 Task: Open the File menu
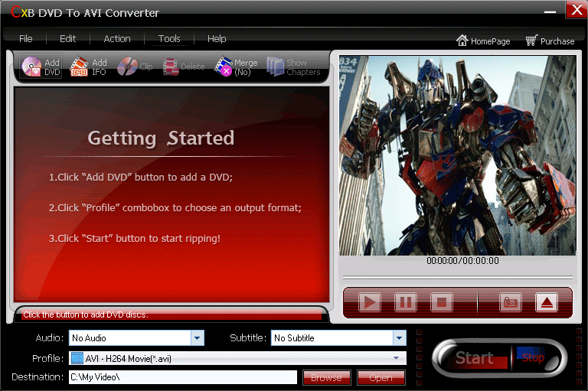point(26,38)
